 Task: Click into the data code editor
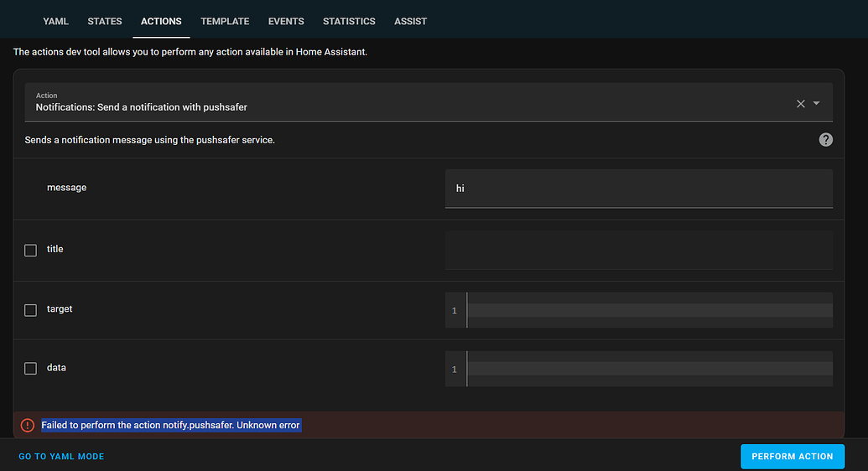pyautogui.click(x=648, y=369)
